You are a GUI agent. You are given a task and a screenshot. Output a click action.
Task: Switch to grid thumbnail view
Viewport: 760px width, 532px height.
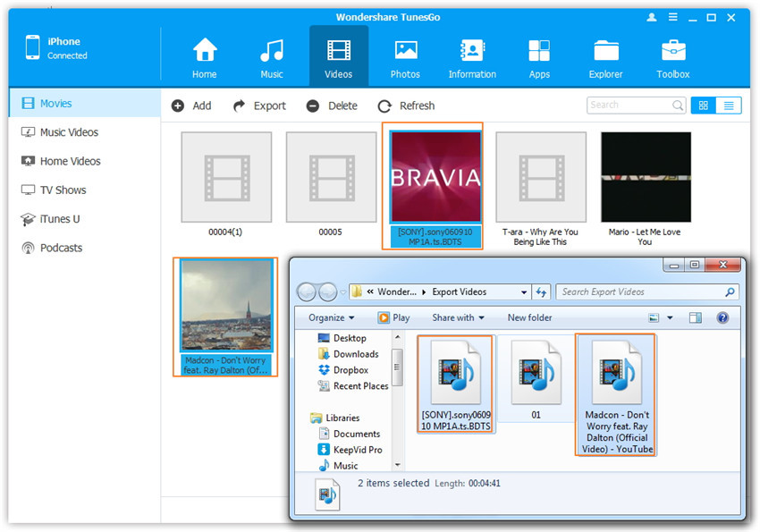click(703, 106)
